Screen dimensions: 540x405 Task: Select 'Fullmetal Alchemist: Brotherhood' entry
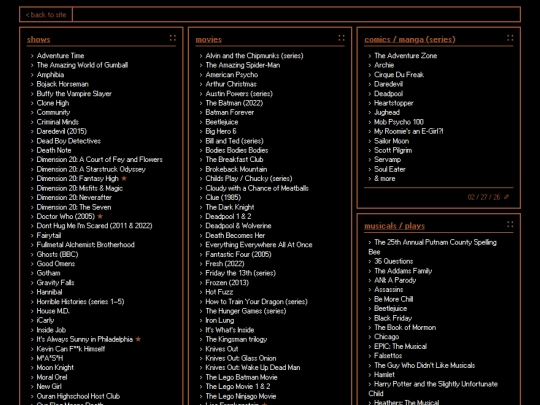[x=85, y=245]
